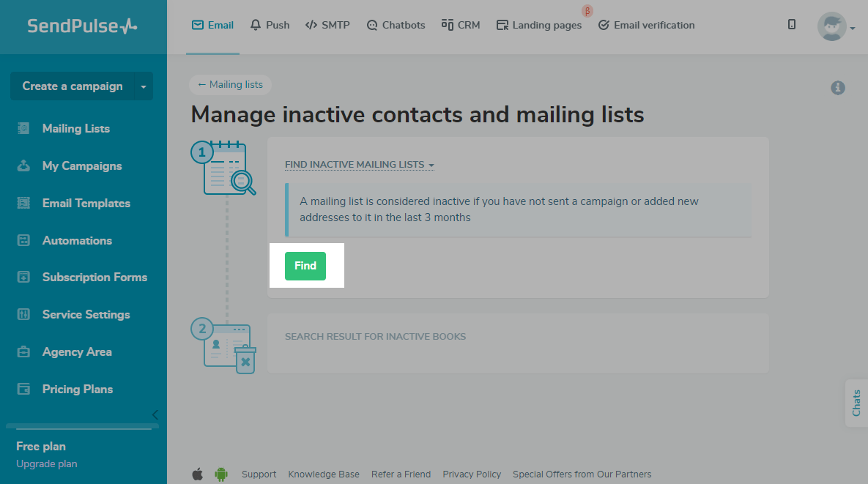Viewport: 868px width, 484px height.
Task: Click the Apple app store icon
Action: (198, 474)
